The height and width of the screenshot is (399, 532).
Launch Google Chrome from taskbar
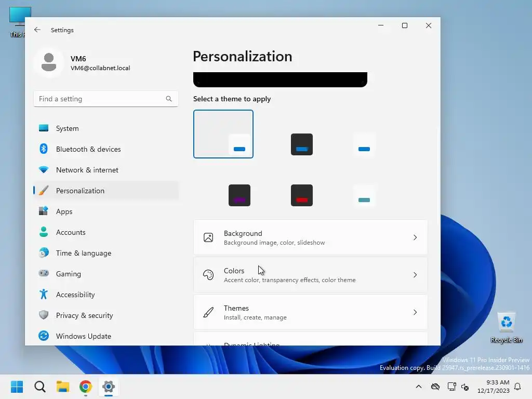pyautogui.click(x=86, y=387)
